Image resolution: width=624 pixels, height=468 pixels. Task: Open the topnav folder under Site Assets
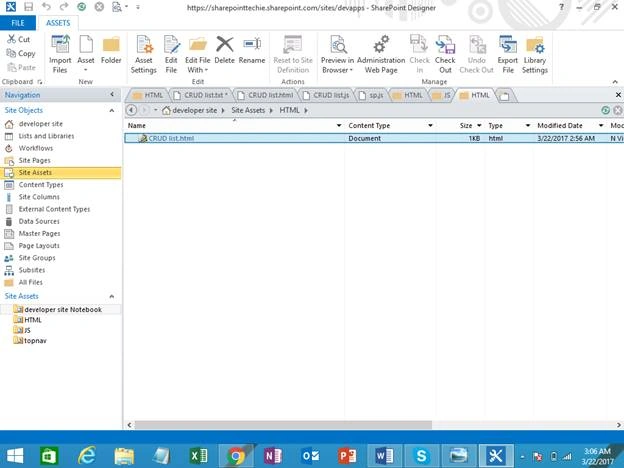[x=35, y=341]
